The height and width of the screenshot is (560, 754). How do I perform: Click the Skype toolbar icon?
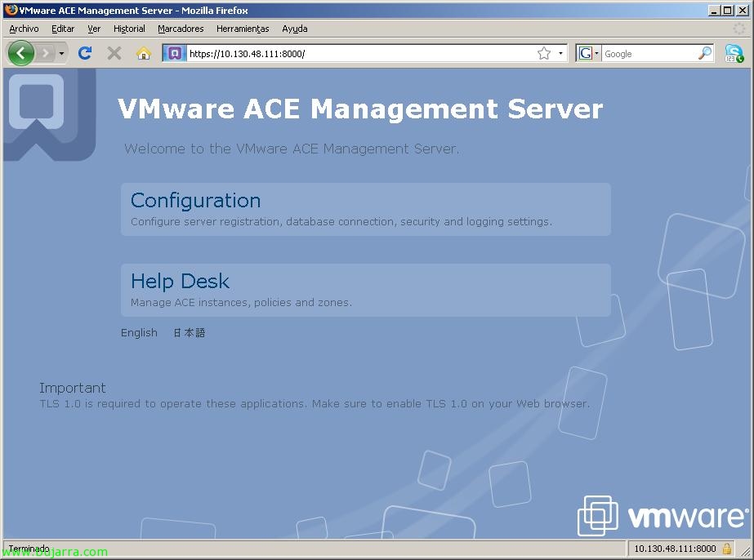(734, 53)
